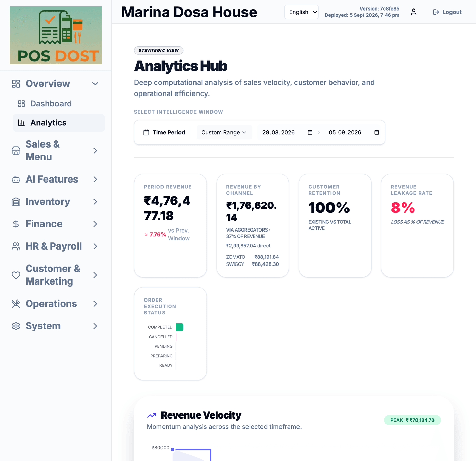Click the HR & Payroll people icon
This screenshot has height=461, width=476.
[x=16, y=246]
